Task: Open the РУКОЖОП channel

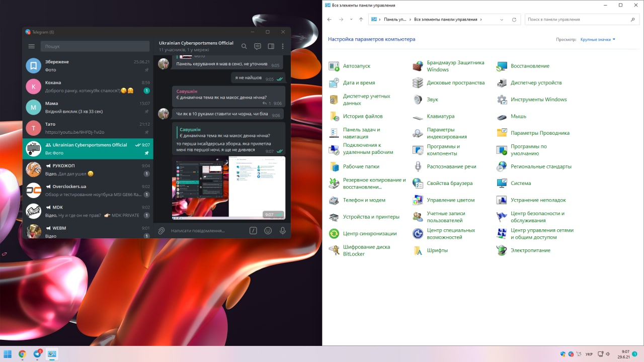Action: click(x=88, y=169)
